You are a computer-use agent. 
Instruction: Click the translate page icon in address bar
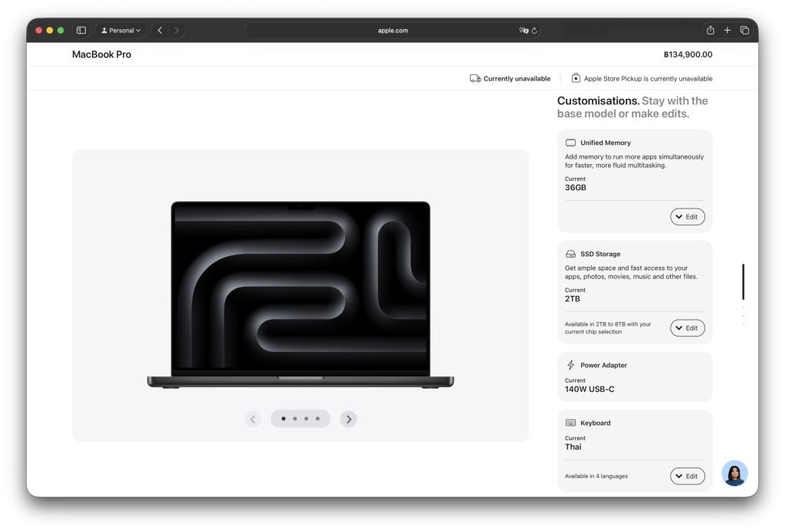pos(524,31)
